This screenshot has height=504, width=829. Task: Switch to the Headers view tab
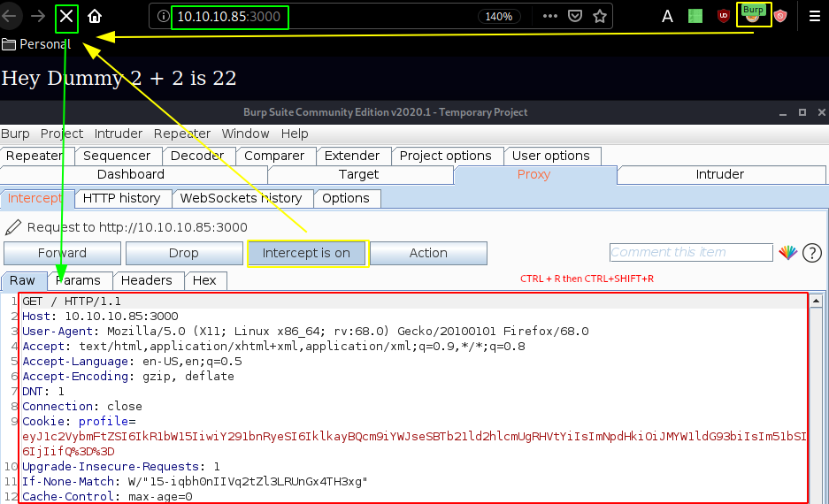pos(147,280)
